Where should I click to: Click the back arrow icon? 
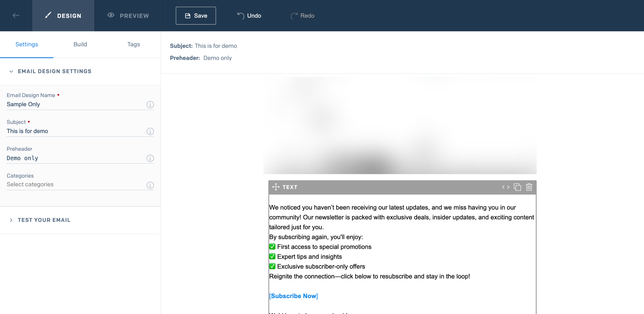tap(16, 16)
